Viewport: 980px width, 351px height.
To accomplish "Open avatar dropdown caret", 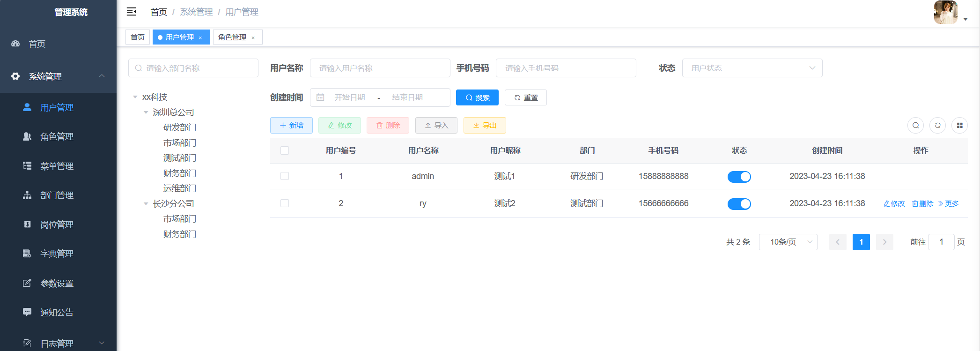I will point(965,19).
